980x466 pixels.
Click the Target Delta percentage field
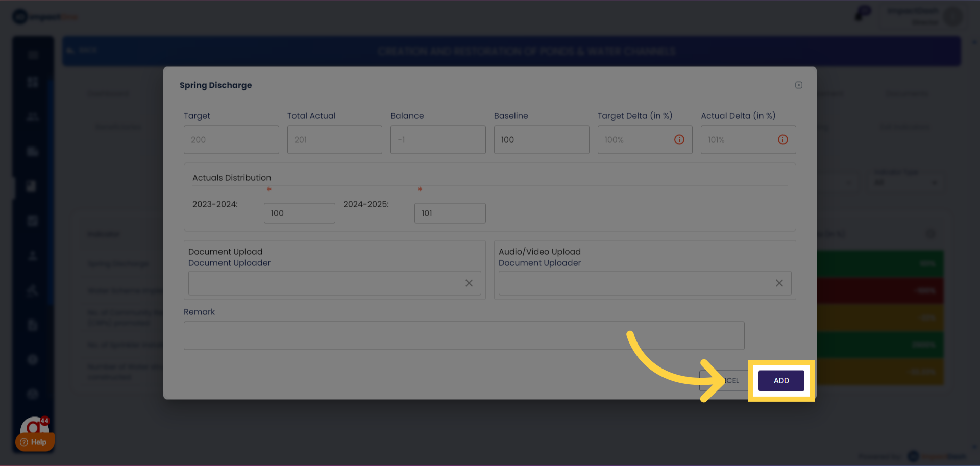634,140
